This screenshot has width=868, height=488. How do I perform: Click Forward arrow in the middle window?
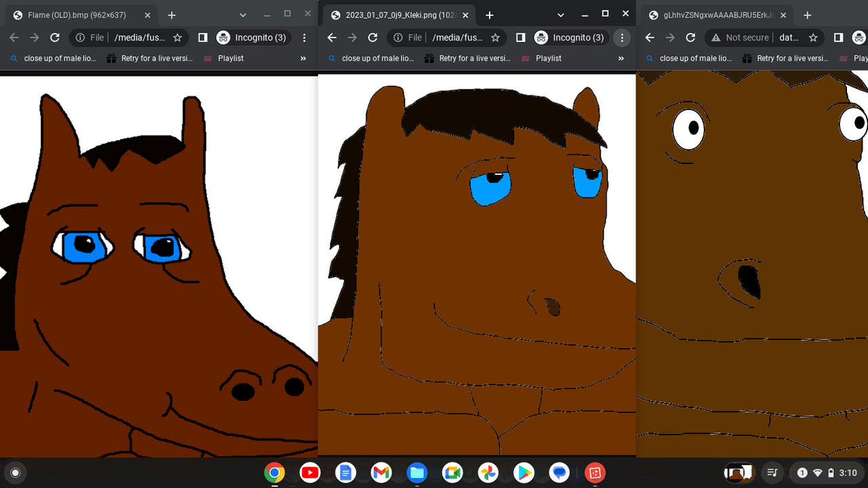pyautogui.click(x=353, y=38)
